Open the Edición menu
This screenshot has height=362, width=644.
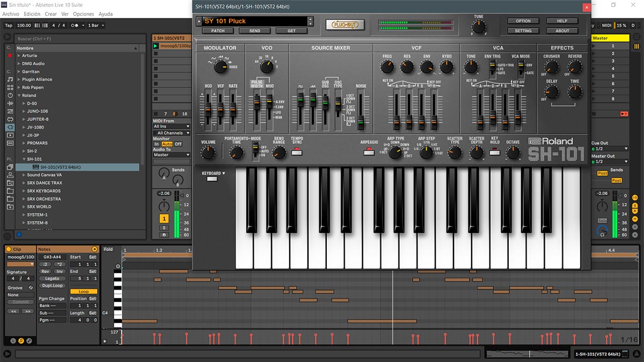point(32,14)
